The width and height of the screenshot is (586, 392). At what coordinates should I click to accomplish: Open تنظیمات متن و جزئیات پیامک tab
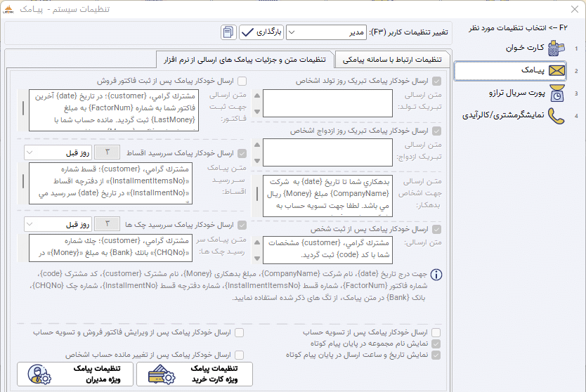tap(245, 60)
